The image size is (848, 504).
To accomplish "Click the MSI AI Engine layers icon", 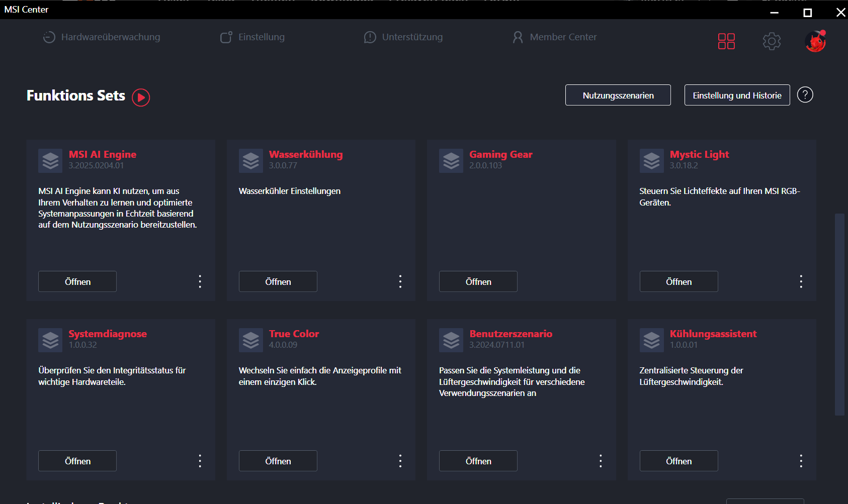I will 50,161.
